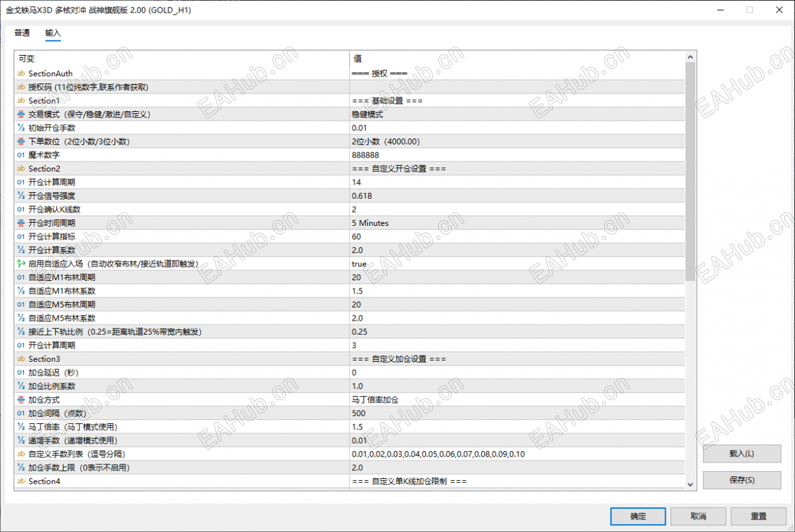The width and height of the screenshot is (795, 532).
Task: Click the vertical scrollbar thumb
Action: (690, 171)
